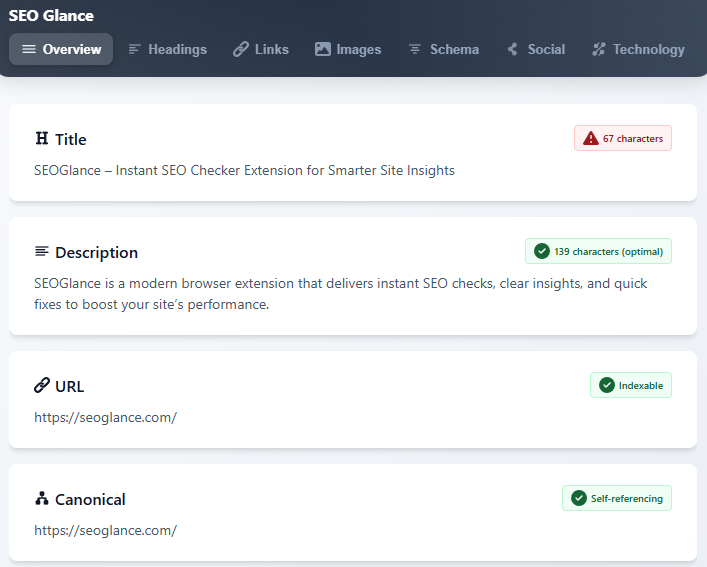Screen dimensions: 707x567
Task: Click the lines icon beside Description
Action: (x=42, y=251)
